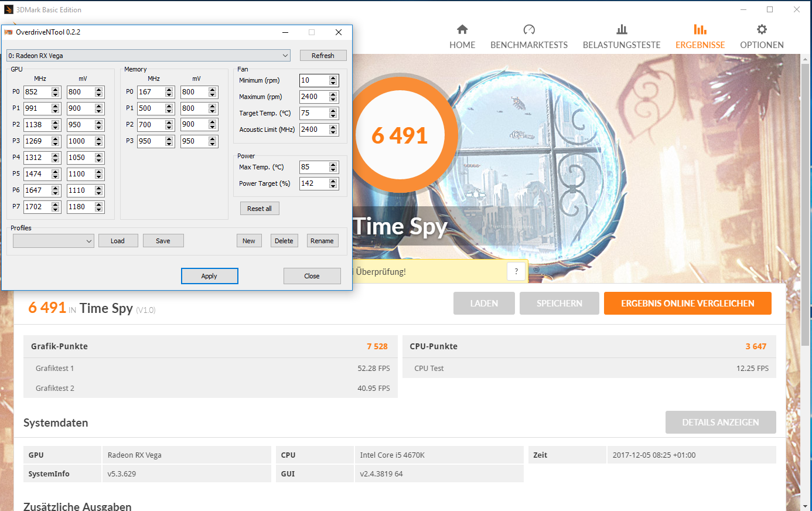Adjust GPU P4 MHz stepper arrows
This screenshot has width=812, height=511.
click(x=56, y=158)
